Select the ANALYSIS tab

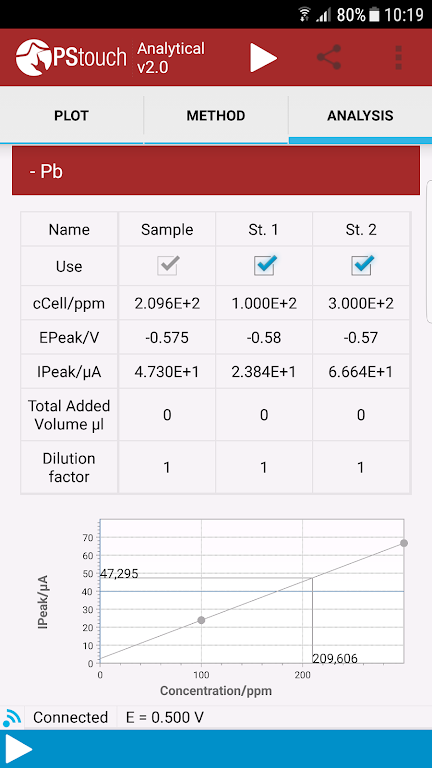(x=360, y=116)
